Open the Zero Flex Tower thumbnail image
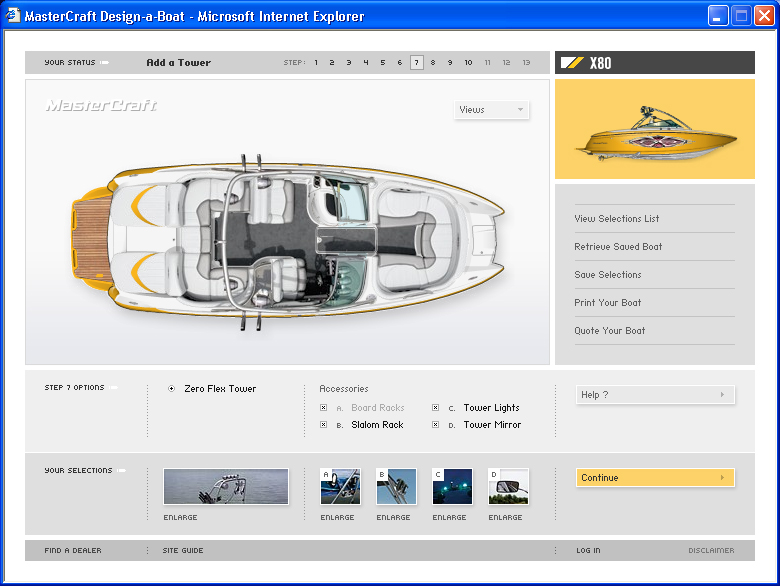 [226, 487]
